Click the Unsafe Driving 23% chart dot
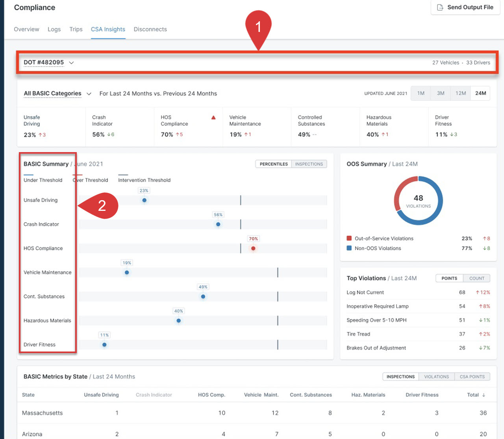The height and width of the screenshot is (439, 504). 145,200
